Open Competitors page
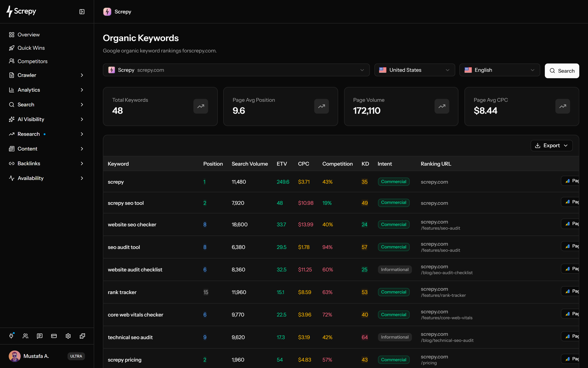The image size is (588, 368). point(47,61)
